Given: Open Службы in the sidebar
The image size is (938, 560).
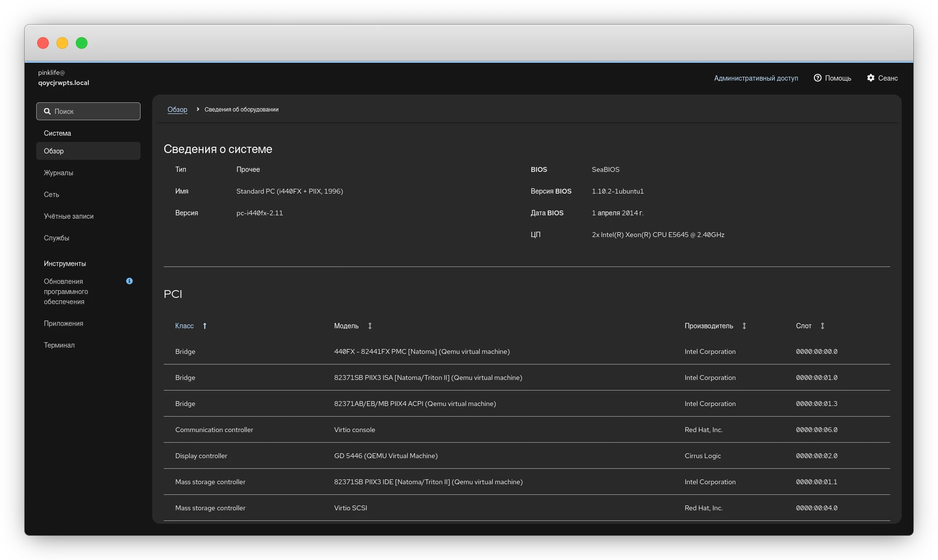Looking at the screenshot, I should (x=57, y=238).
